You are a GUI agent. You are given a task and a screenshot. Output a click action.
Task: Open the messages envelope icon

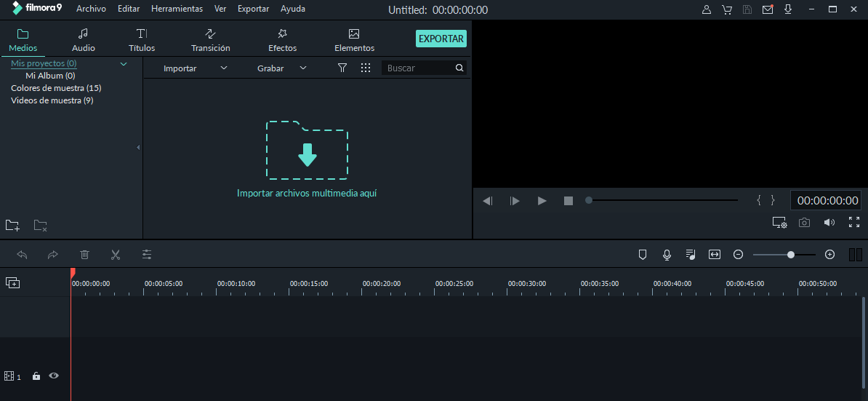point(768,9)
